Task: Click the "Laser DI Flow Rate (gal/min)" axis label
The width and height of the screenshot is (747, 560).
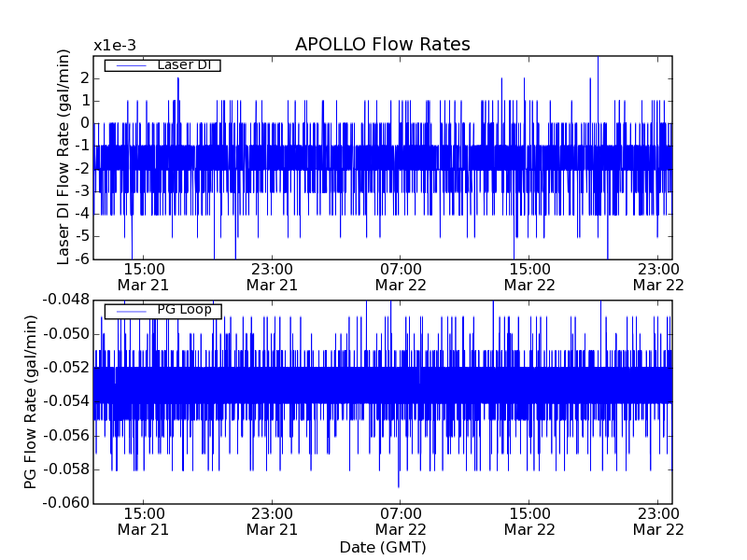Action: [x=64, y=157]
